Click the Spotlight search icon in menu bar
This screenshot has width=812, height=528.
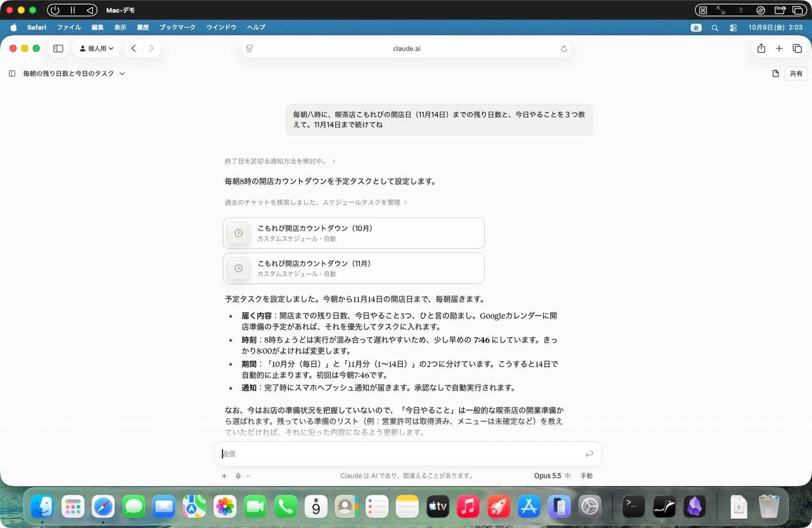[715, 28]
